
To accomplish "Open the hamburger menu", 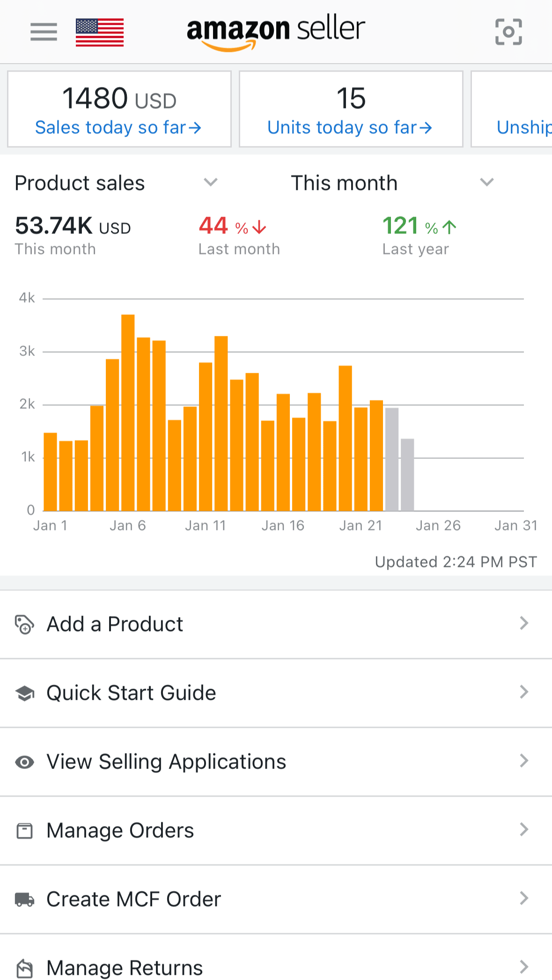I will [x=44, y=32].
